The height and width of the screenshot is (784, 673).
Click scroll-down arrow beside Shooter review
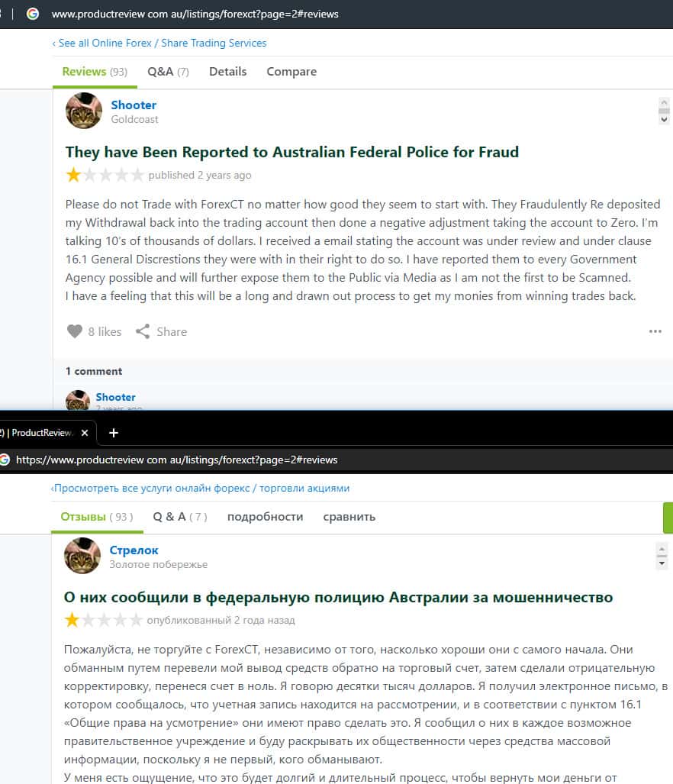click(664, 120)
